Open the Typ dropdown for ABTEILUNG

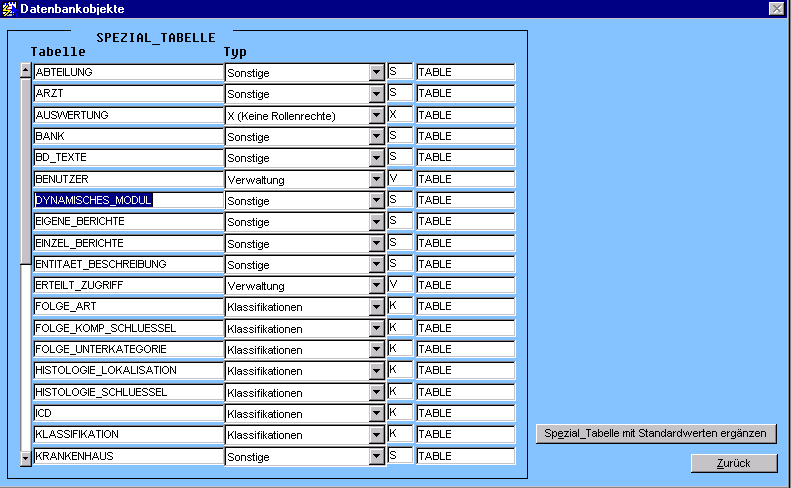pyautogui.click(x=377, y=72)
